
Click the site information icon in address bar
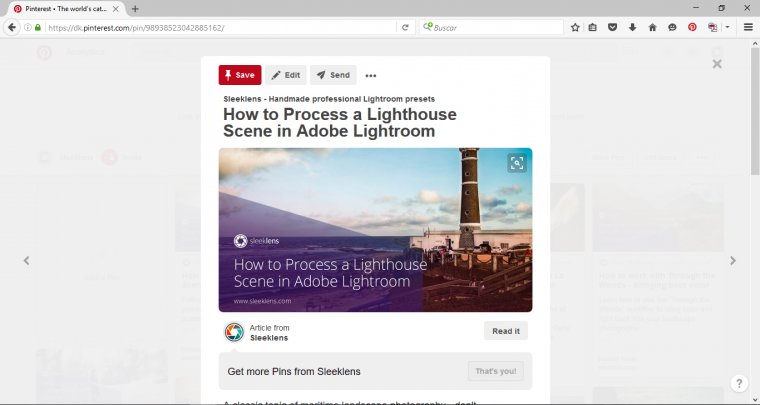point(28,28)
